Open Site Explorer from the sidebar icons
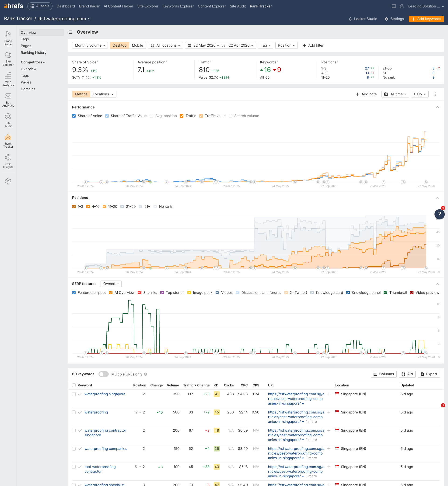The image size is (448, 486). (8, 59)
